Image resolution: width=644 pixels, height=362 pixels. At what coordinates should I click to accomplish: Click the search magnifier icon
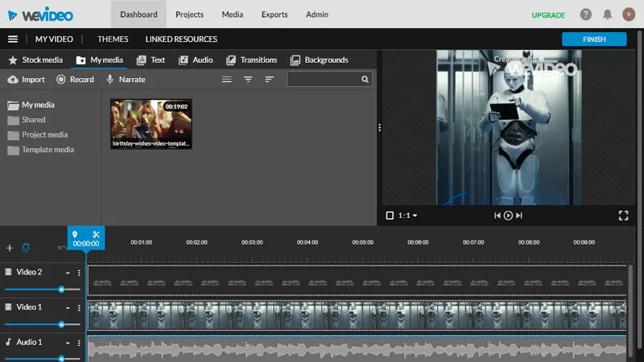365,79
